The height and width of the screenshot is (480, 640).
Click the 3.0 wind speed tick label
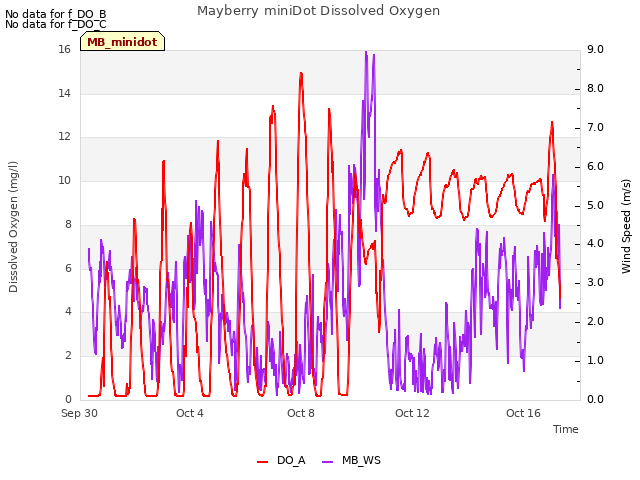(595, 282)
